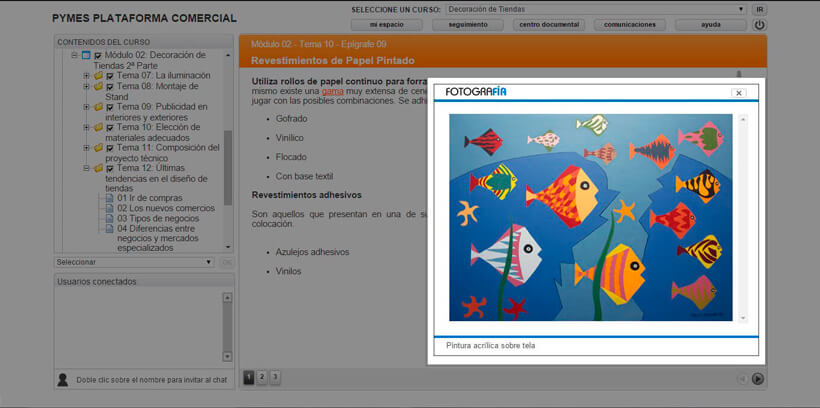
Task: Toggle the Módulo 02 checkbox
Action: [98, 55]
